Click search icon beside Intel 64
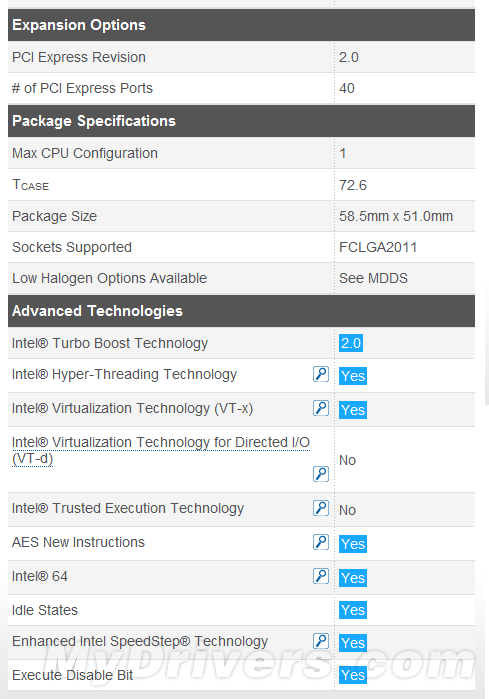 coord(321,576)
